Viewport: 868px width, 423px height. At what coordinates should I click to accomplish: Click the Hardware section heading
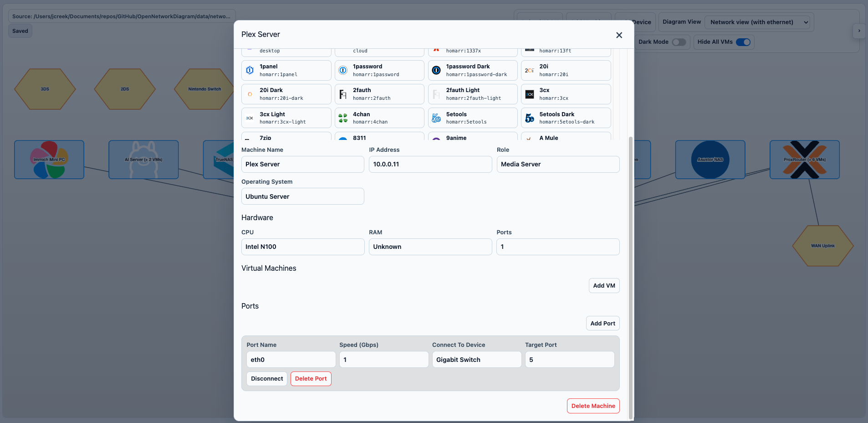pyautogui.click(x=257, y=218)
